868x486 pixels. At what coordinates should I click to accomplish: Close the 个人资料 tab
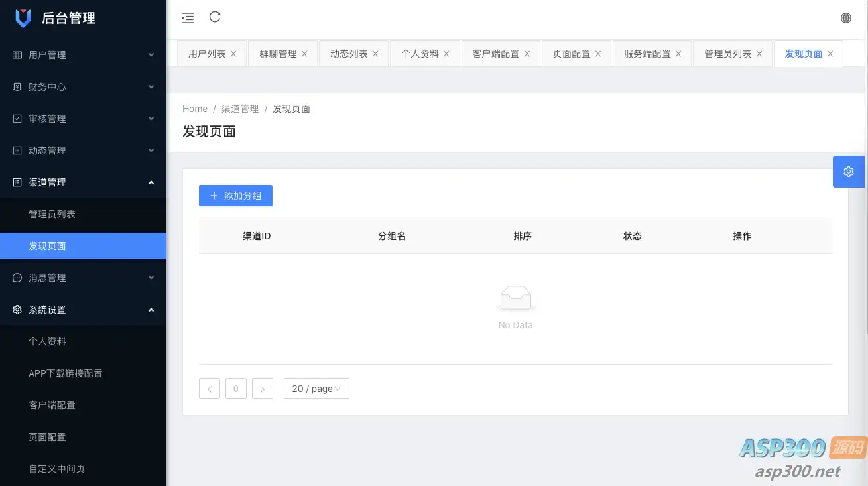click(446, 54)
